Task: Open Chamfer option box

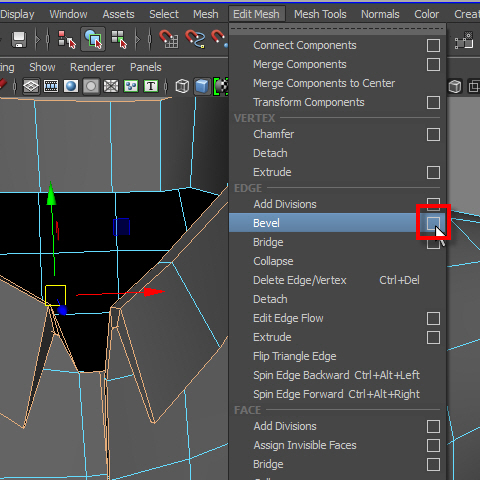Action: pyautogui.click(x=433, y=134)
